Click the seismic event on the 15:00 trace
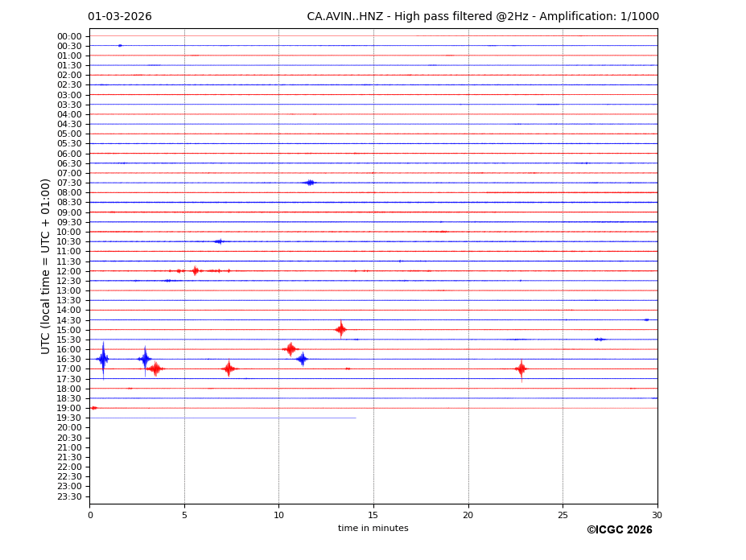746x560 pixels. point(340,329)
